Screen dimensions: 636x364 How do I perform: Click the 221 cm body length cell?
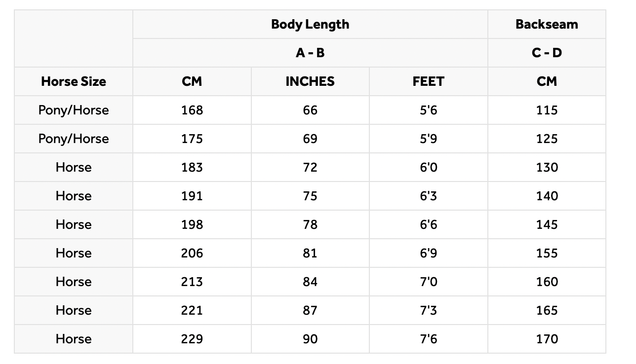point(192,310)
